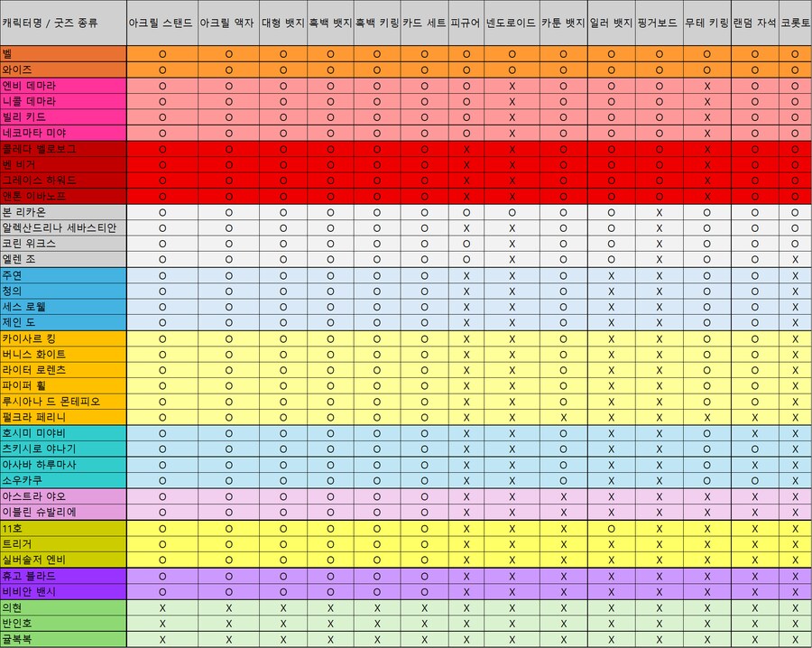Image resolution: width=812 pixels, height=648 pixels.
Task: Select the 펄크라 페리니 name cell
Action: point(63,417)
